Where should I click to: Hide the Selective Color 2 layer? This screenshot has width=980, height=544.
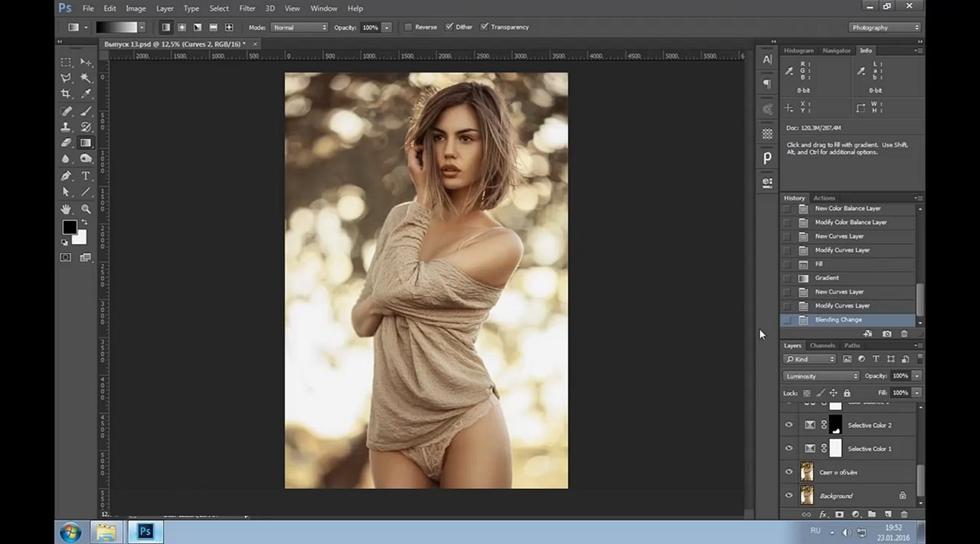(789, 425)
